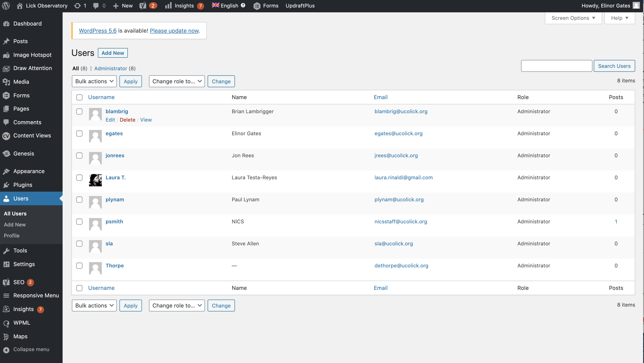Click the Forms icon in admin bar
Image resolution: width=644 pixels, height=363 pixels.
tap(257, 6)
